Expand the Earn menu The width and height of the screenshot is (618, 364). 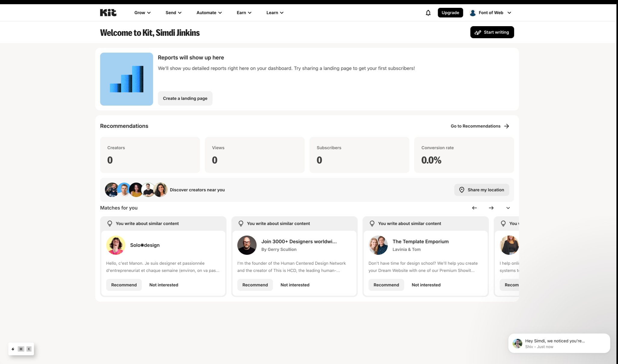pyautogui.click(x=244, y=13)
